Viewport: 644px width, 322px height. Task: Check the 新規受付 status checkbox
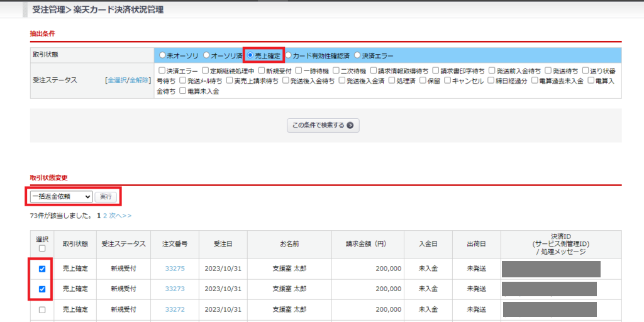[x=261, y=70]
